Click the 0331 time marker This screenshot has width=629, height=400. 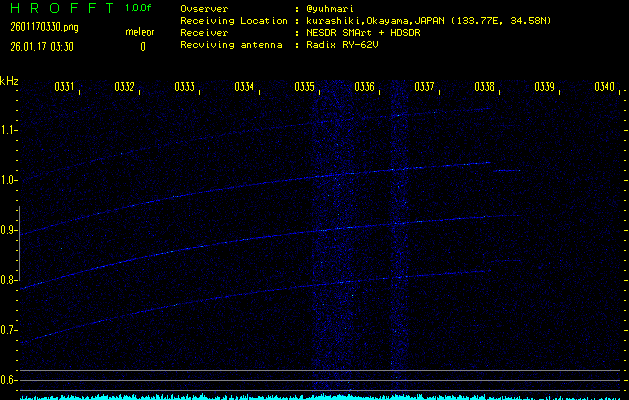point(63,87)
